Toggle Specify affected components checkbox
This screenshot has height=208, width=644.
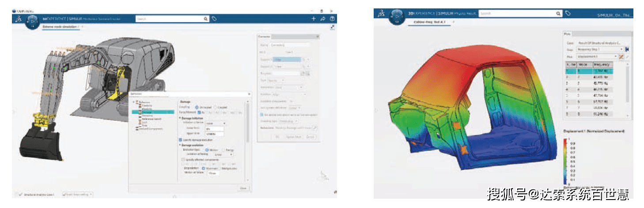[183, 159]
